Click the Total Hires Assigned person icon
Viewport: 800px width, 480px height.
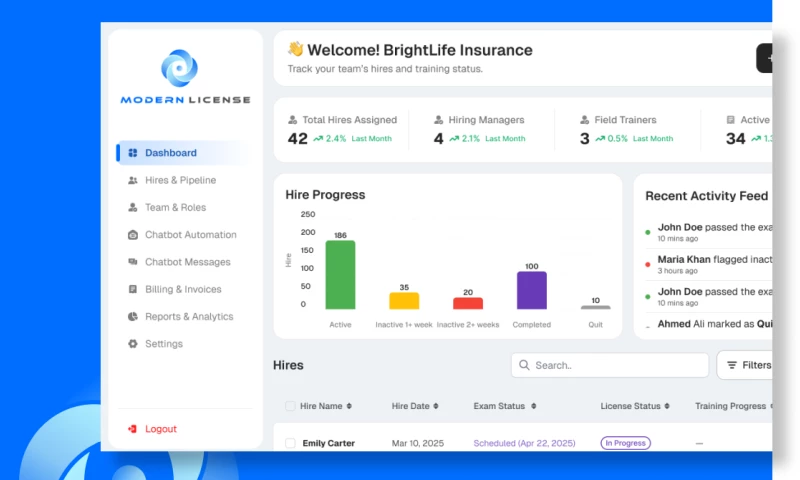[x=292, y=120]
